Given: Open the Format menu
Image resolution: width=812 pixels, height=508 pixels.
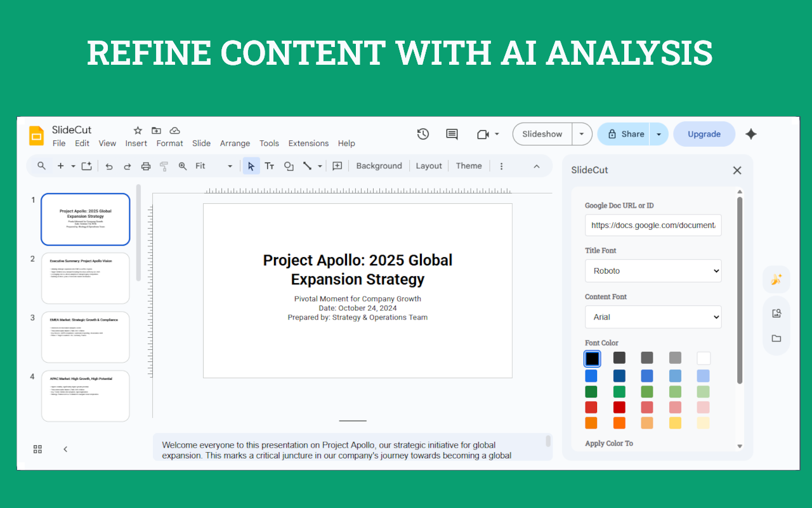Looking at the screenshot, I should 170,144.
